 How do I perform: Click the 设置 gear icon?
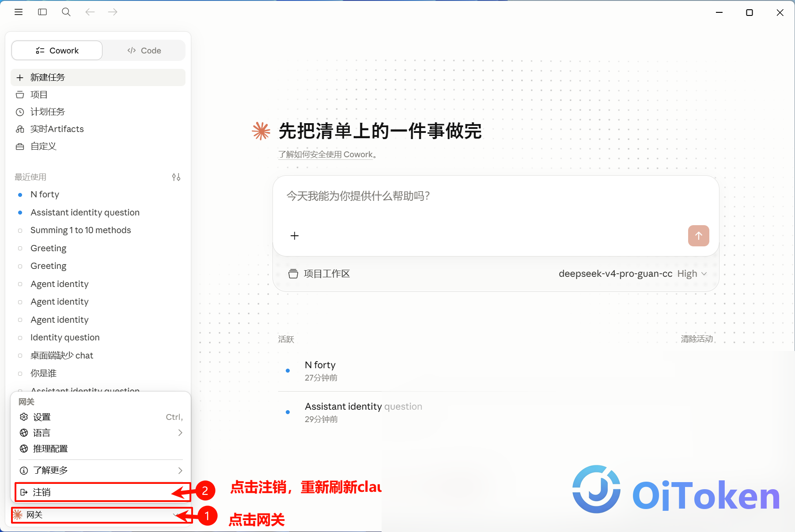click(24, 417)
